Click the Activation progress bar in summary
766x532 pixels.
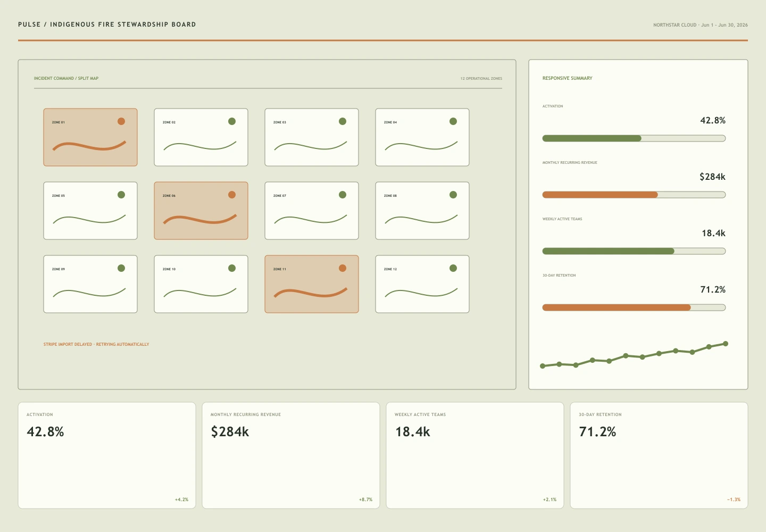coord(634,138)
